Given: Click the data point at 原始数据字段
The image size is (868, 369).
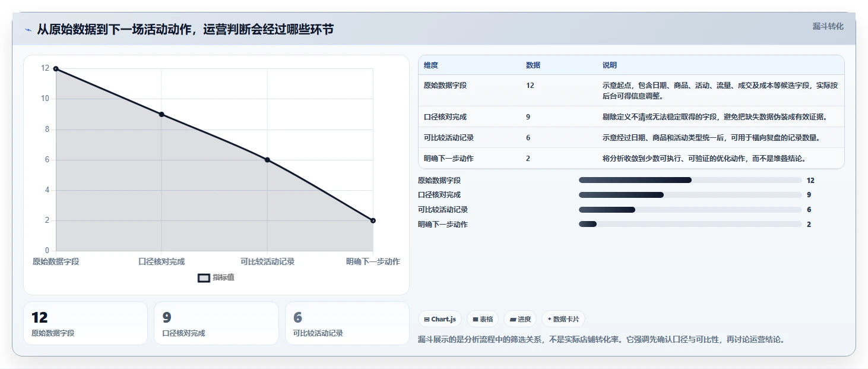Looking at the screenshot, I should pos(56,69).
